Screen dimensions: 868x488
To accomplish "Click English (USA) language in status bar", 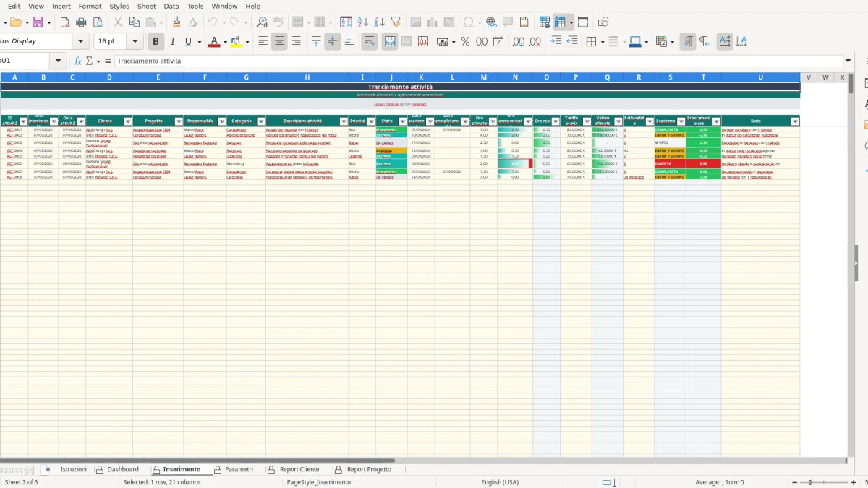I will point(500,482).
